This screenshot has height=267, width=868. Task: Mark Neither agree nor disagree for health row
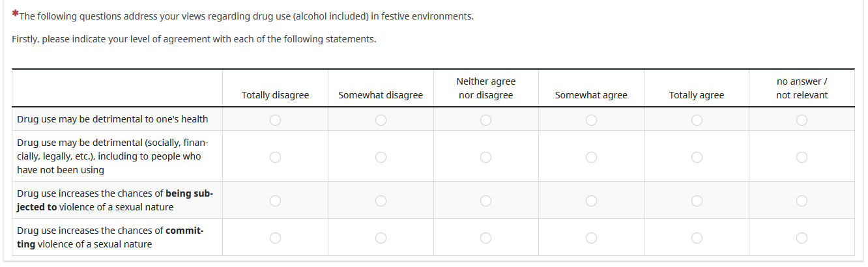tap(485, 120)
